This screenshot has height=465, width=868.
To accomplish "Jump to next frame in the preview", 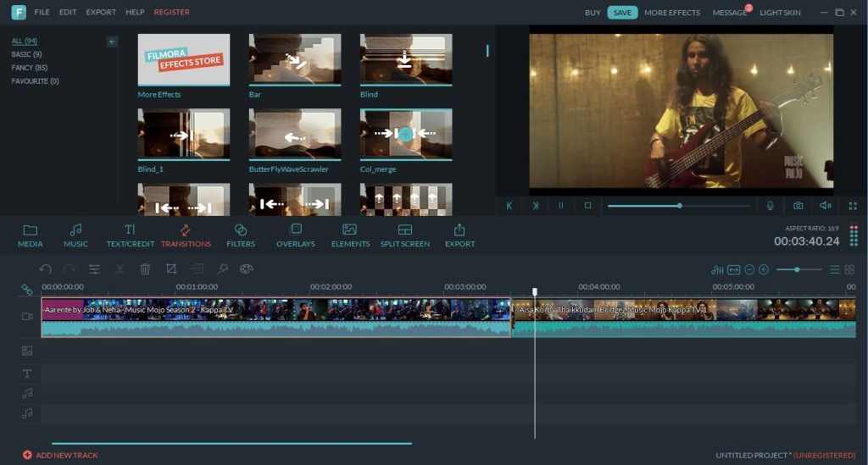I will pos(536,206).
